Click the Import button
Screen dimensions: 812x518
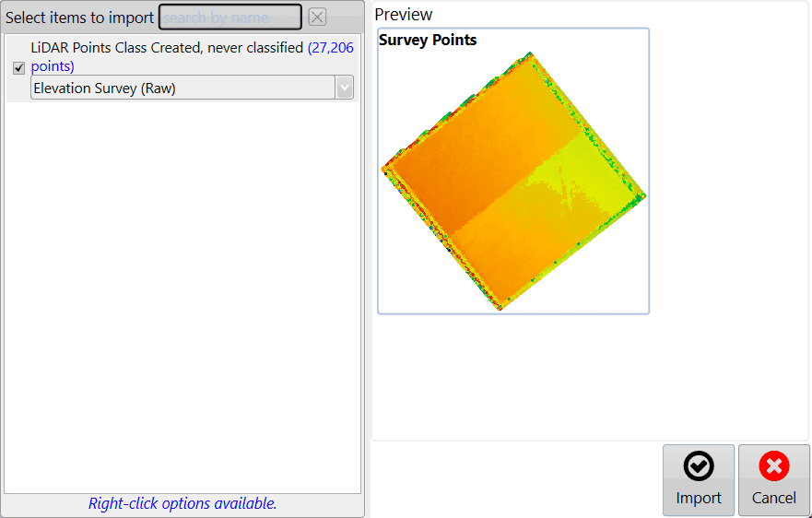pyautogui.click(x=699, y=480)
